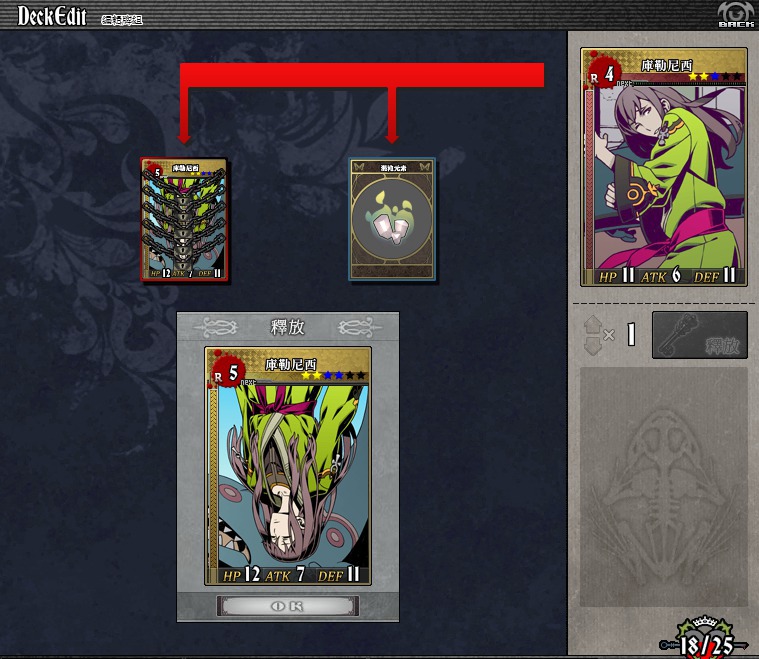Click the vertical red HP gauge on right card
Viewport: 759px width, 659px height.
click(x=589, y=179)
